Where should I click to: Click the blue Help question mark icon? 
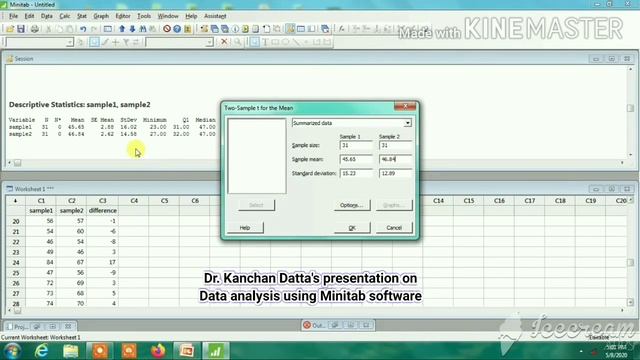(x=177, y=29)
